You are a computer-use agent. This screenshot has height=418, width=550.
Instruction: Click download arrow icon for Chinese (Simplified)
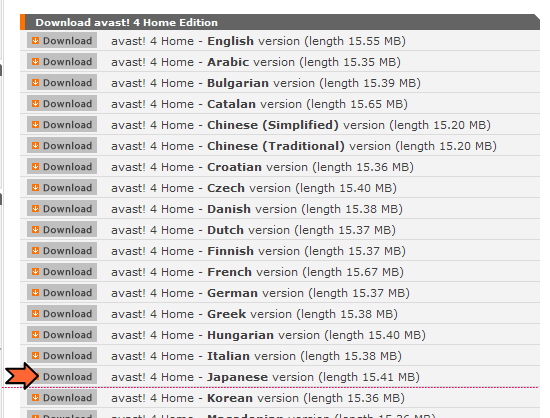point(35,125)
